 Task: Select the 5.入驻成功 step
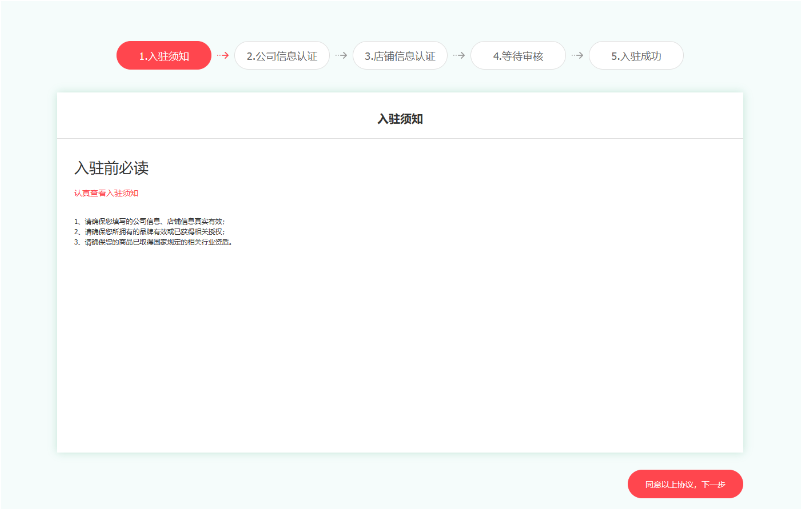click(x=636, y=56)
